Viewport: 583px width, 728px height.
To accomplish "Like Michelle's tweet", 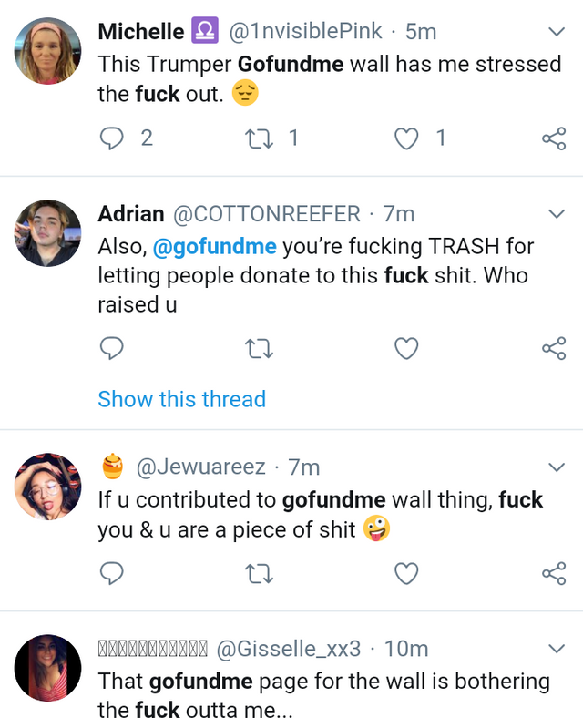I will point(406,138).
